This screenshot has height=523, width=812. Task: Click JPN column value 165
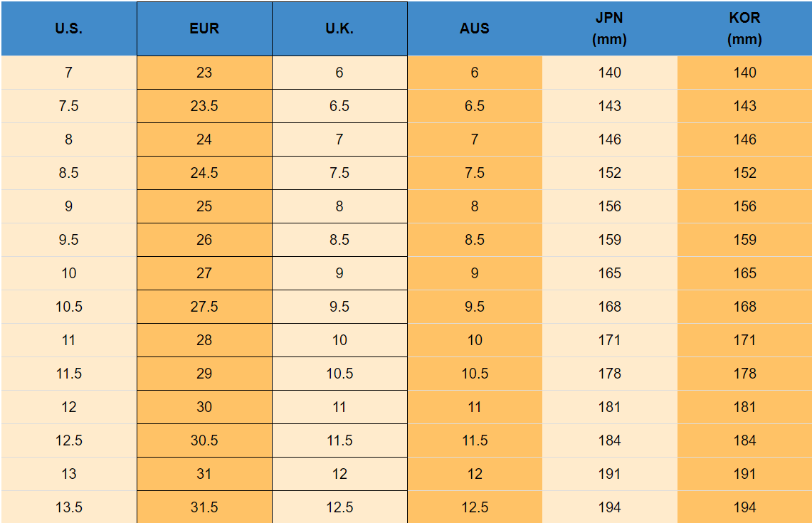point(610,273)
